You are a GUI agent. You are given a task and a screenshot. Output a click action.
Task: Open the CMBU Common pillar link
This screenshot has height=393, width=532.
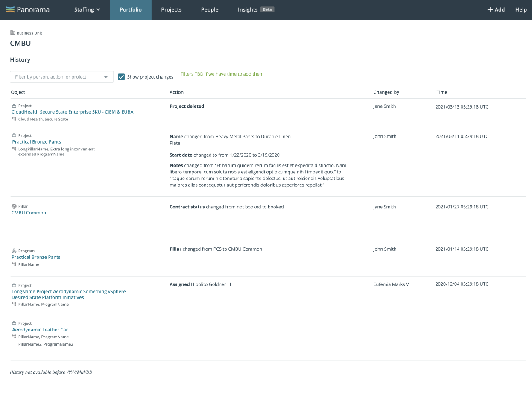29,213
